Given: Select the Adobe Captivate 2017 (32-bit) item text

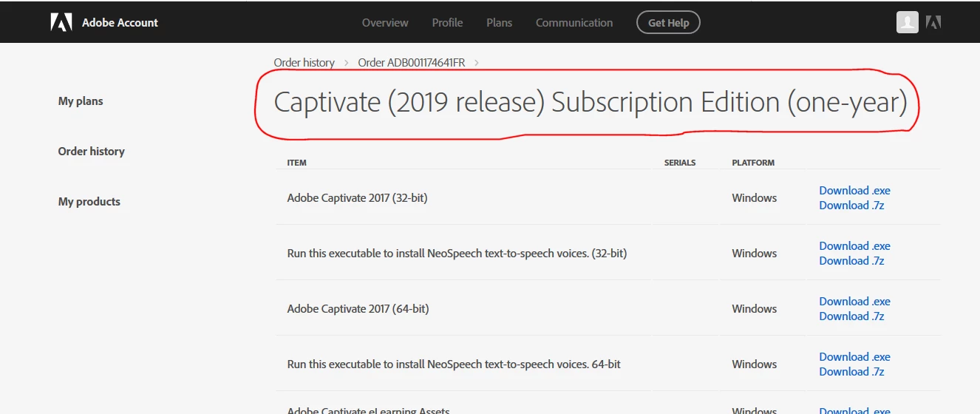Looking at the screenshot, I should coord(357,198).
